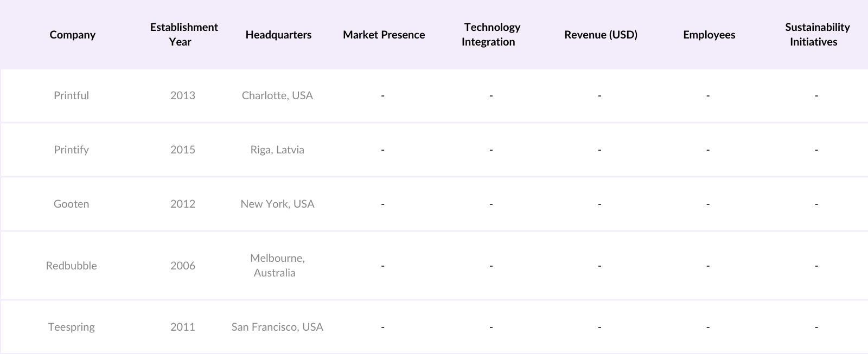Select the Establishment Year column header
Viewport: 868px width, 354px height.
[184, 35]
